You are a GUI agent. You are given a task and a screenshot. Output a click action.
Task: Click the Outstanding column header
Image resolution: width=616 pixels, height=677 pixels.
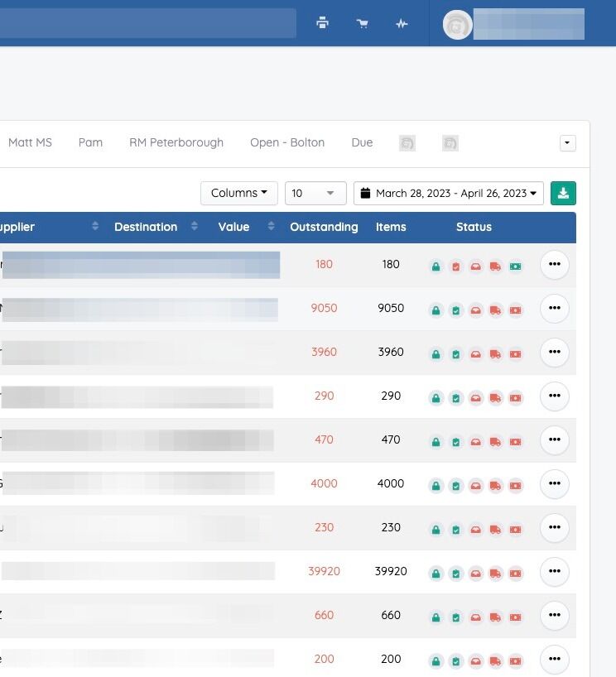(324, 227)
